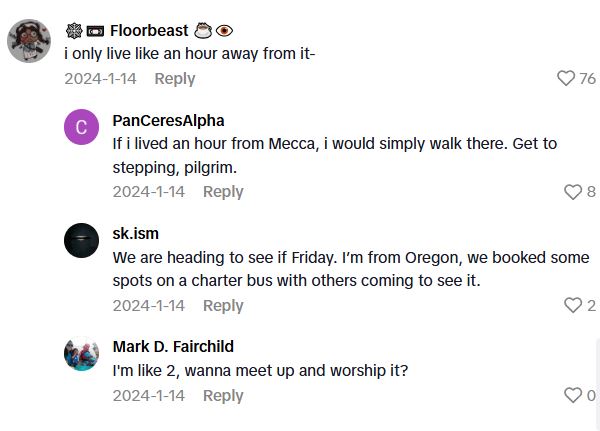Reply to PanCeresAlpha's comment
The height and width of the screenshot is (431, 600).
click(x=223, y=192)
